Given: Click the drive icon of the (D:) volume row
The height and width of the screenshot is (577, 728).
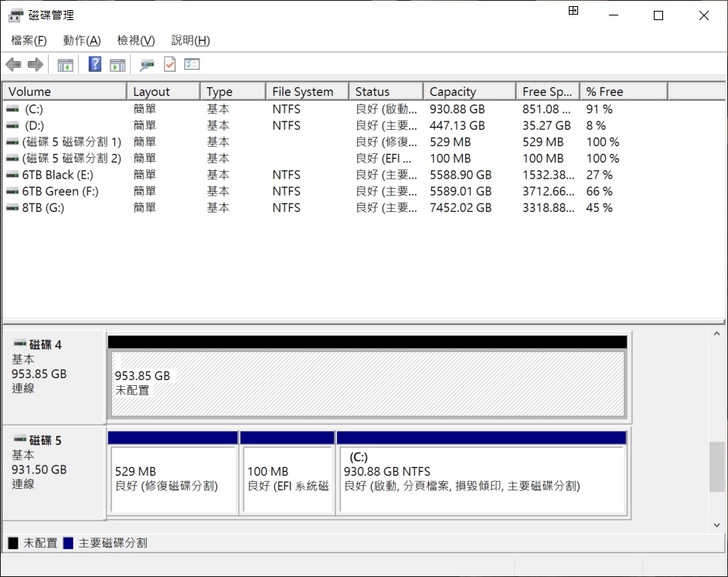Looking at the screenshot, I should click(13, 126).
